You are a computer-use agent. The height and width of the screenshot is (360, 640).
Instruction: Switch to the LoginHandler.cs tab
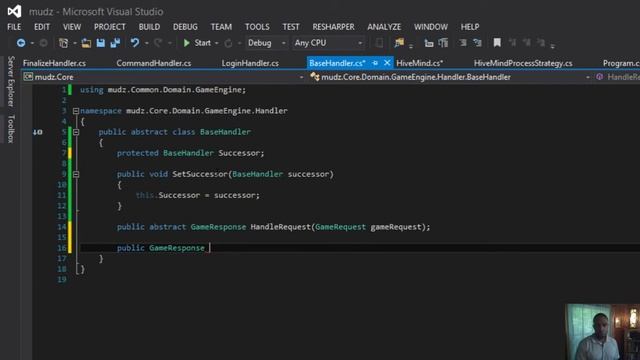point(250,63)
